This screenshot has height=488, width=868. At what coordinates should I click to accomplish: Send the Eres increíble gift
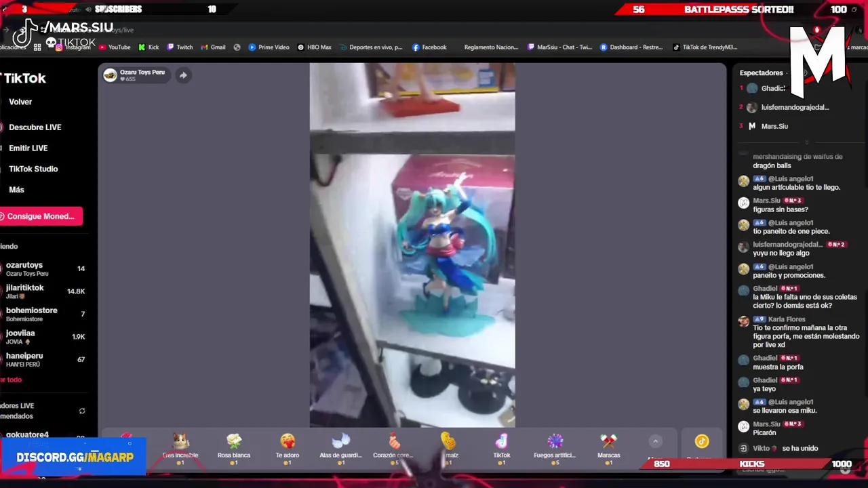coord(180,449)
